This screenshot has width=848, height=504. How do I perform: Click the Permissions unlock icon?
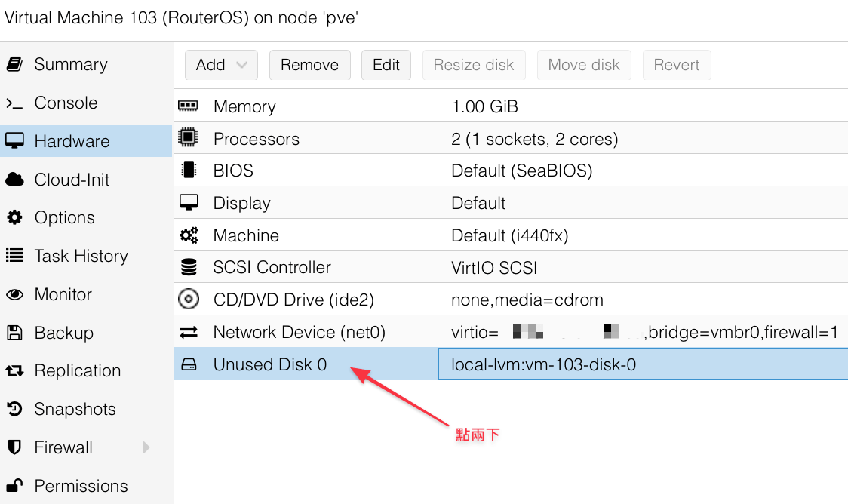[14, 486]
